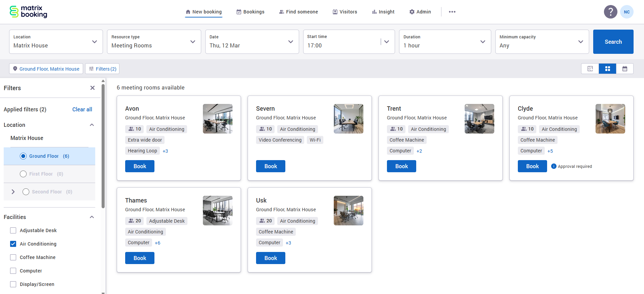Image resolution: width=644 pixels, height=294 pixels.
Task: Close the Filters panel
Action: (x=93, y=88)
